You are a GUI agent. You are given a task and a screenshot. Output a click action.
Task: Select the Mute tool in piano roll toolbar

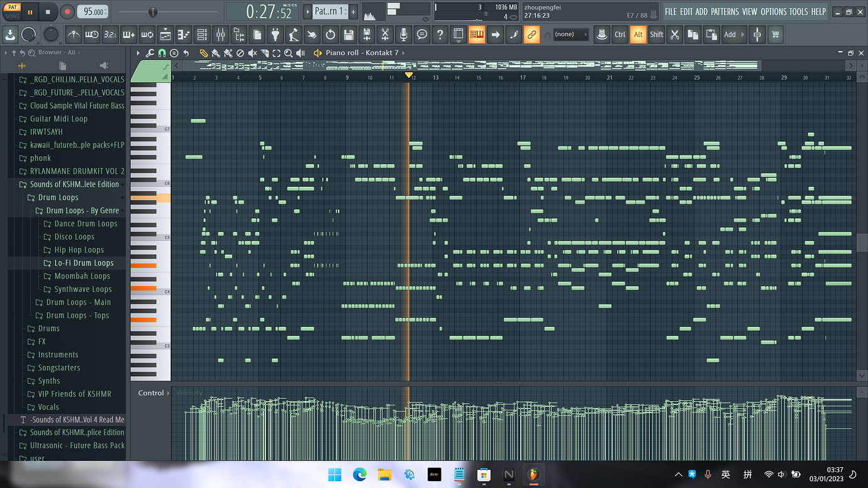tap(252, 53)
